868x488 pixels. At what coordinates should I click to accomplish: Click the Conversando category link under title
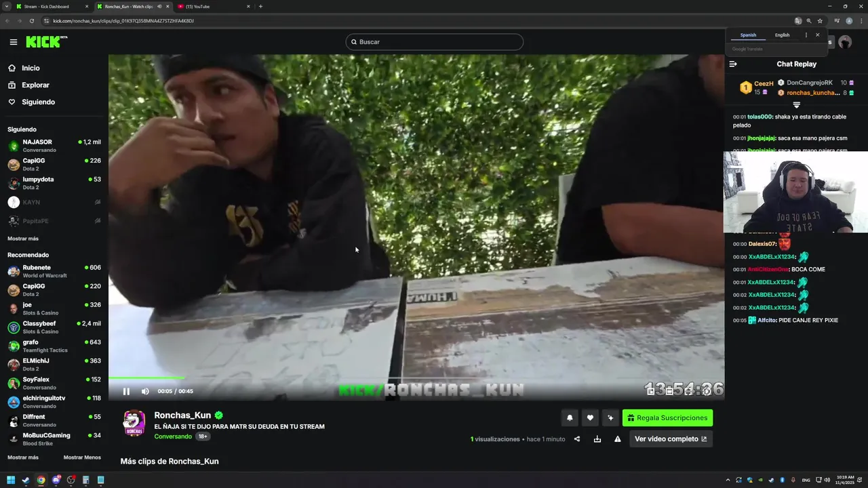[173, 436]
